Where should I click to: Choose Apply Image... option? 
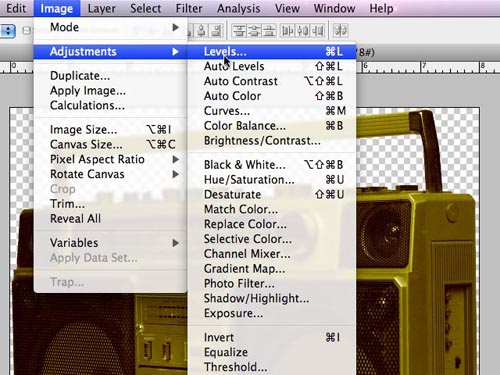[111, 91]
